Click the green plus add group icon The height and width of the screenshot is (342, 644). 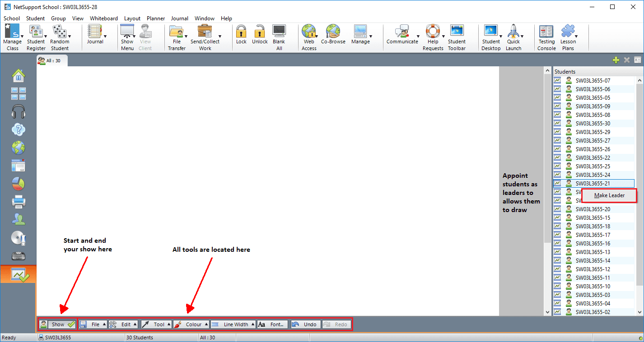[x=616, y=60]
